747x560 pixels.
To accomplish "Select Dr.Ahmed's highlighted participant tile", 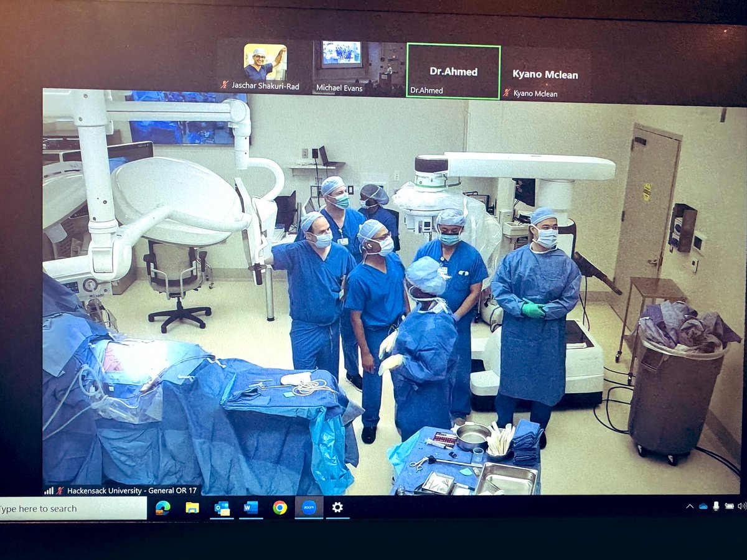I will tap(454, 68).
